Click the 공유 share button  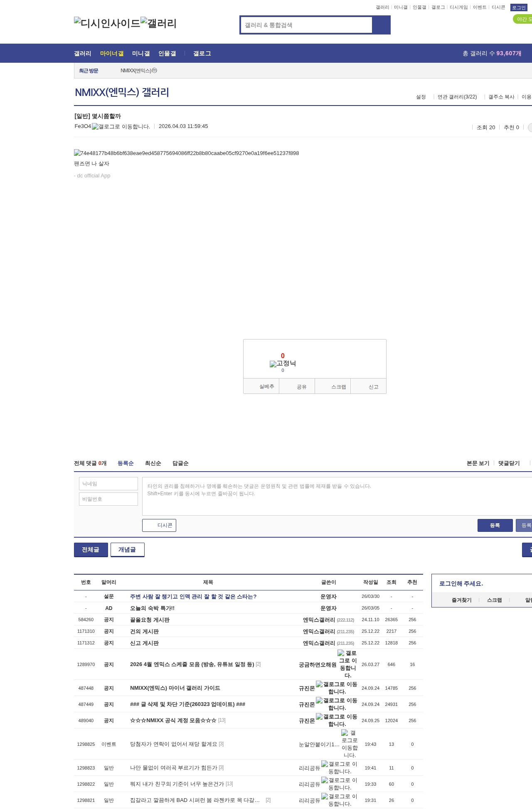pos(297,386)
